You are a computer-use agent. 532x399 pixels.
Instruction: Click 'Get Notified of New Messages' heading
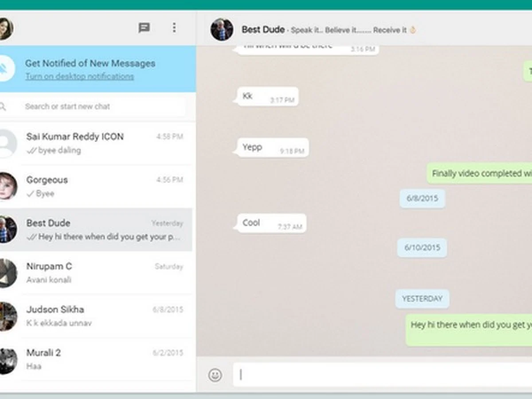[90, 63]
